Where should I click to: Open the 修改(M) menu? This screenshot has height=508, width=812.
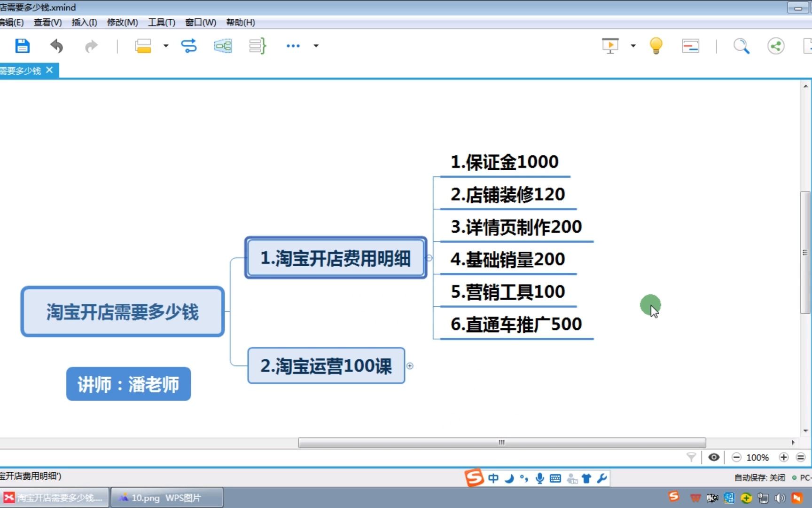point(122,22)
